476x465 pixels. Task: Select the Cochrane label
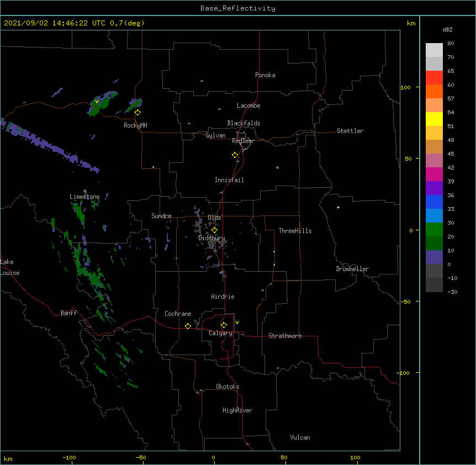click(x=178, y=314)
